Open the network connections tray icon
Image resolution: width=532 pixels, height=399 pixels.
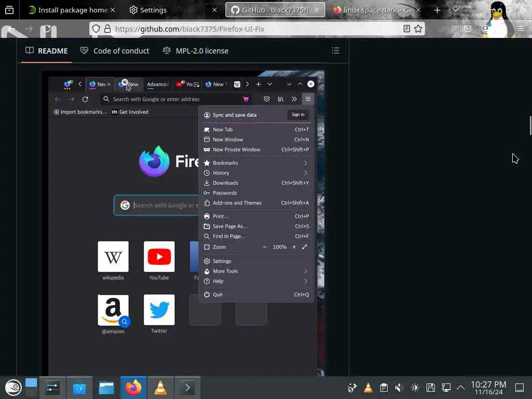tap(446, 388)
